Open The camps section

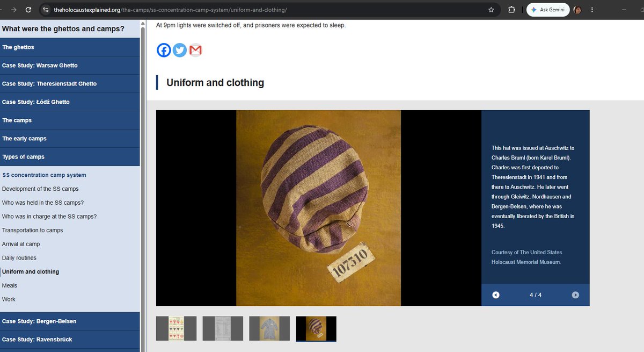pyautogui.click(x=70, y=120)
